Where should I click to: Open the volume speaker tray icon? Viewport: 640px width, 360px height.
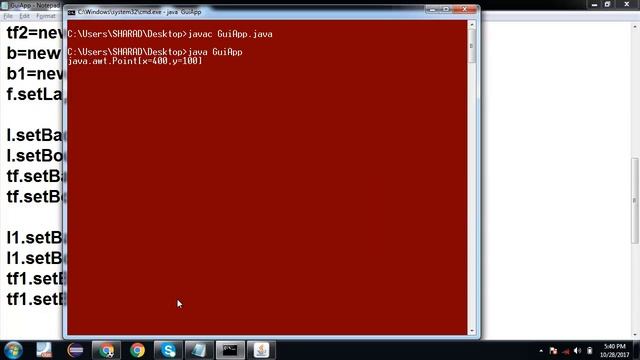tap(577, 351)
